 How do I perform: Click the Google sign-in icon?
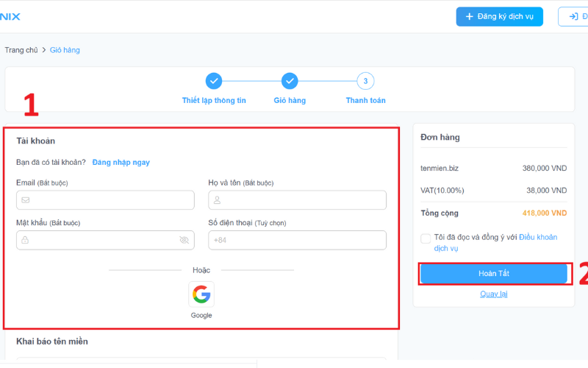coord(201,294)
